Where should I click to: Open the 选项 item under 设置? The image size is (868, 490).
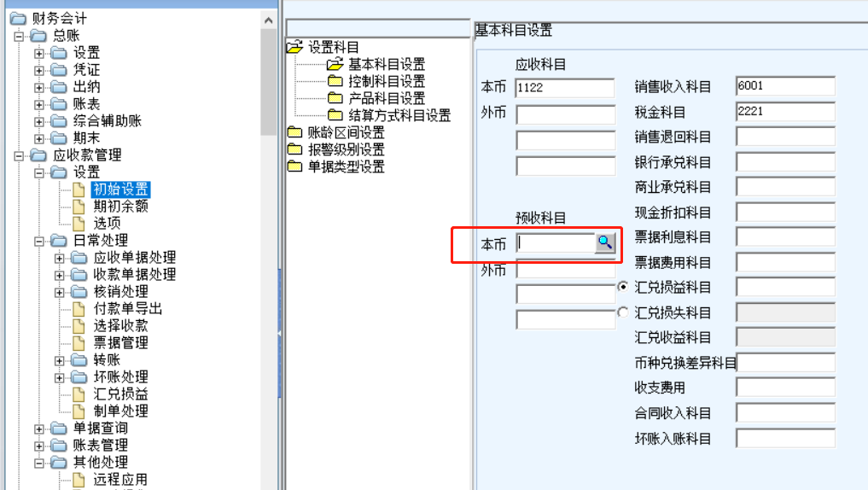(x=107, y=223)
